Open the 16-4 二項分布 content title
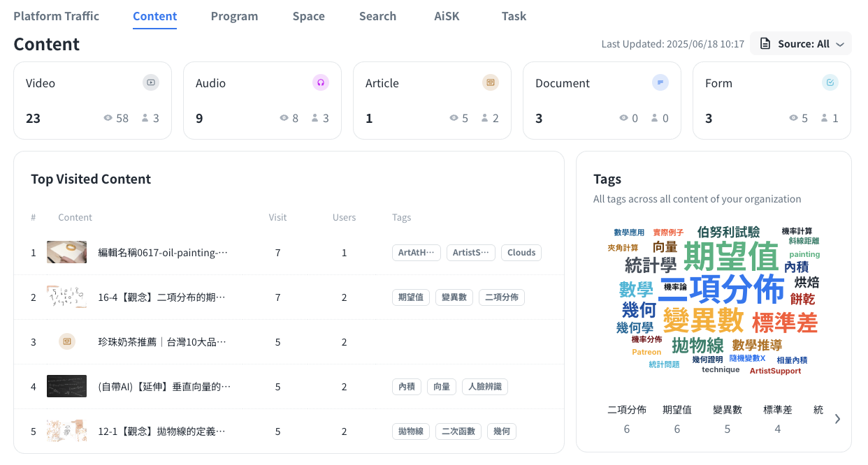This screenshot has height=465, width=868. click(161, 297)
